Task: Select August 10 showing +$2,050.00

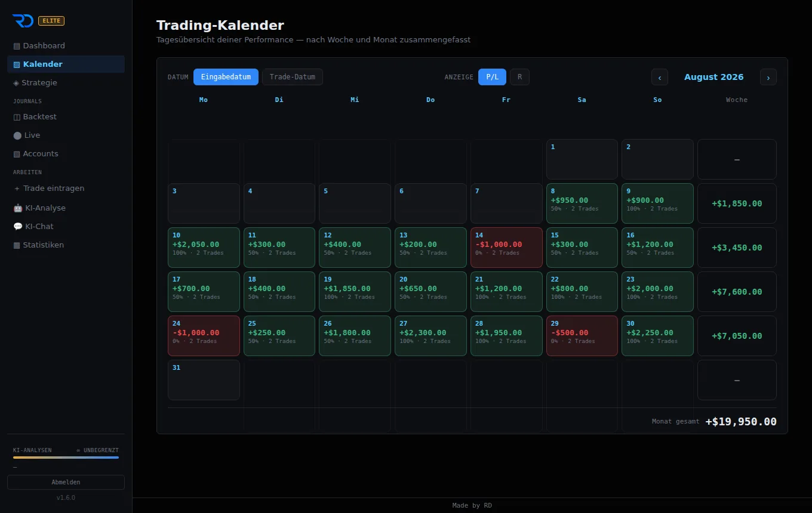Action: click(204, 248)
